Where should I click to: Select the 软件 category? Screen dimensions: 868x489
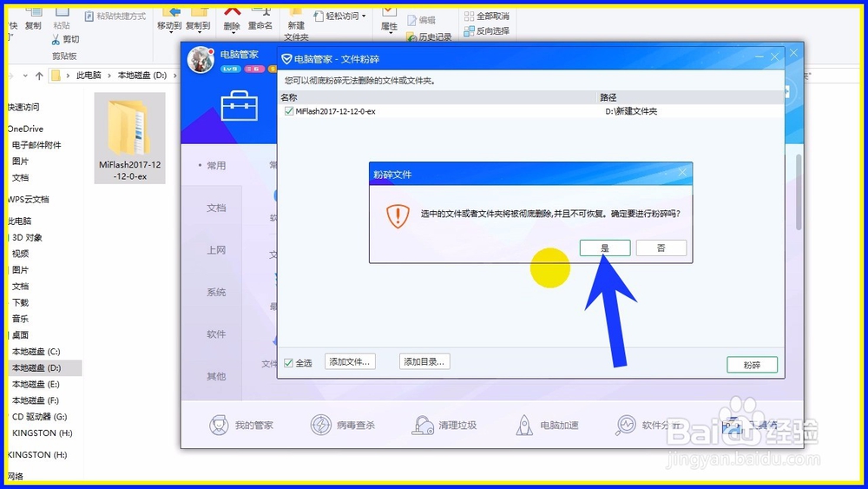216,334
